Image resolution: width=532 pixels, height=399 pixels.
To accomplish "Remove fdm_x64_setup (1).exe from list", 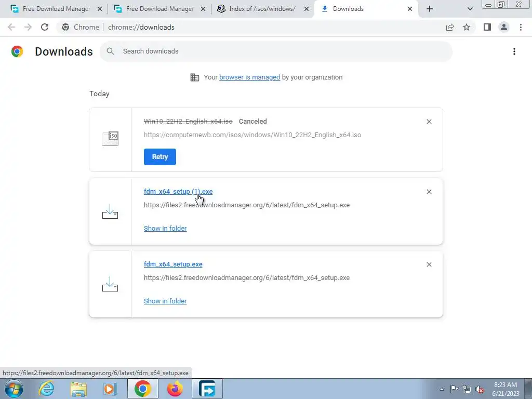I will pos(429,192).
